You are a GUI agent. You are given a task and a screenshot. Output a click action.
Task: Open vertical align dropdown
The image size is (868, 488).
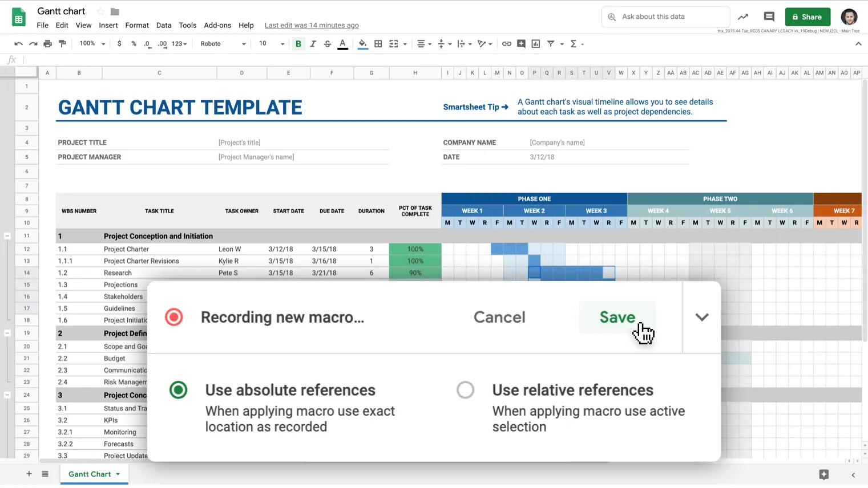click(x=444, y=44)
